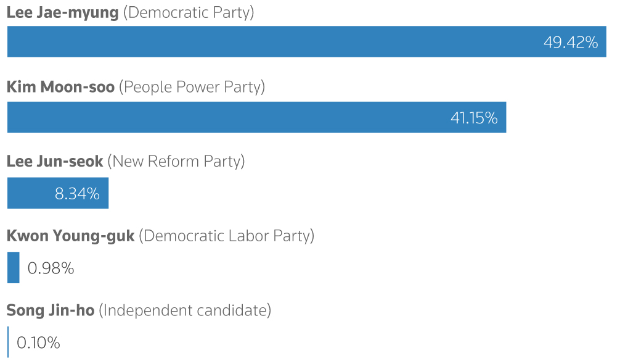Select the Lee Jae-myung blue bar
The width and height of the screenshot is (644, 361).
[x=307, y=41]
